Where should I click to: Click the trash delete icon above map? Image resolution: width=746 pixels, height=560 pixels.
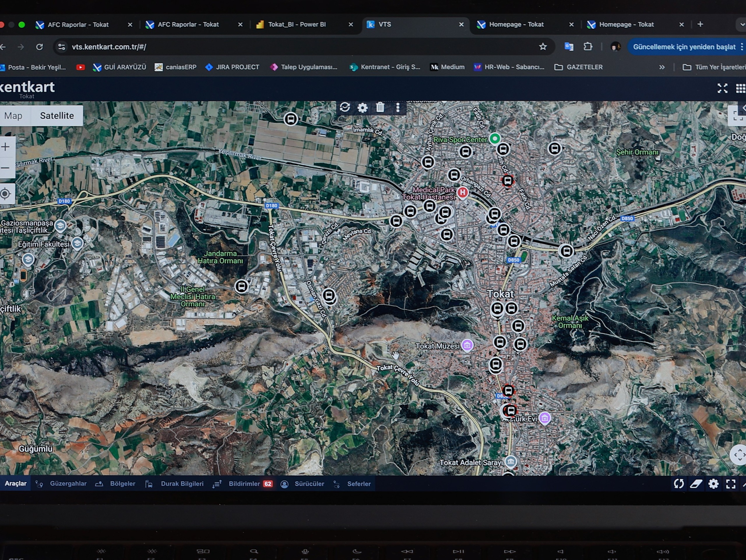380,107
